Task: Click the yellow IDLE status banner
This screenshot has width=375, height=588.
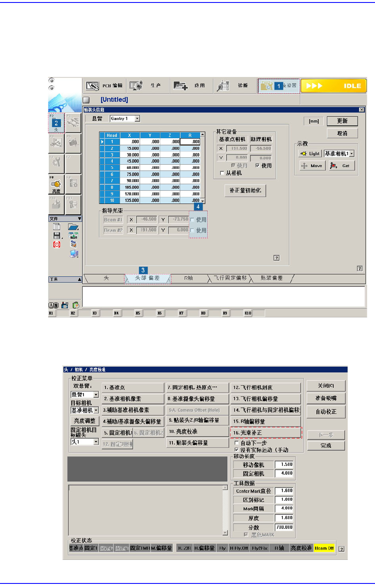Action: [333, 86]
